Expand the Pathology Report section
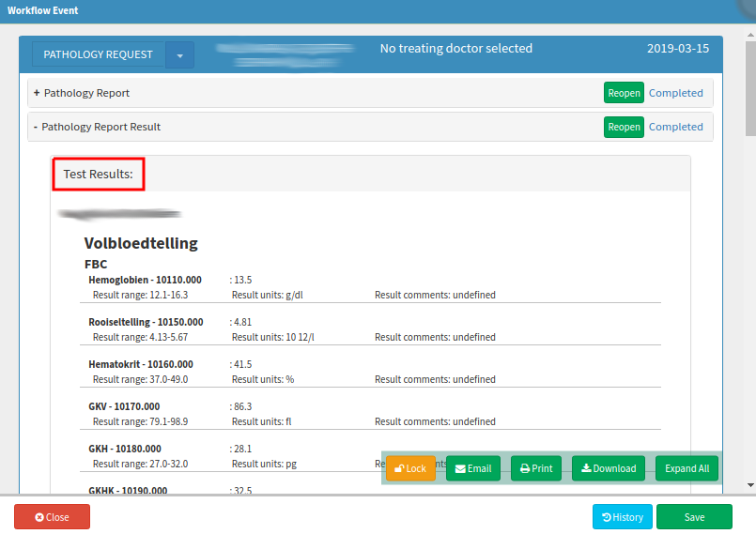This screenshot has height=534, width=756. coord(81,94)
